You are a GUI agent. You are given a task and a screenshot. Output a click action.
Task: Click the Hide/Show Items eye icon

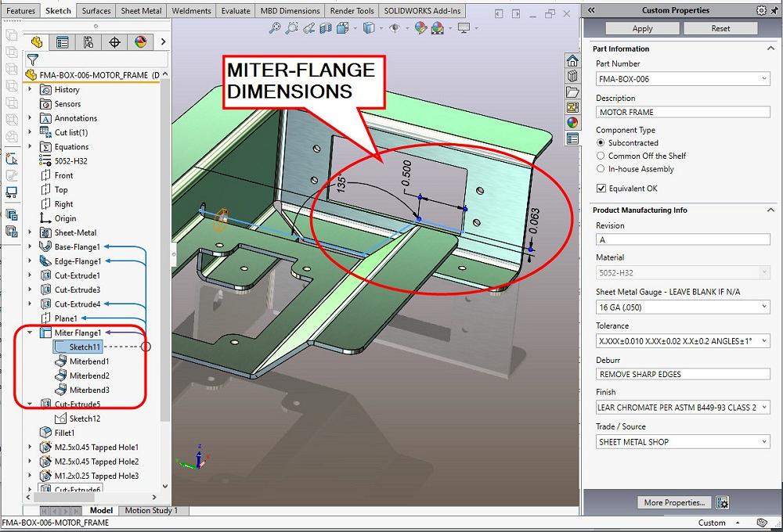tap(395, 27)
